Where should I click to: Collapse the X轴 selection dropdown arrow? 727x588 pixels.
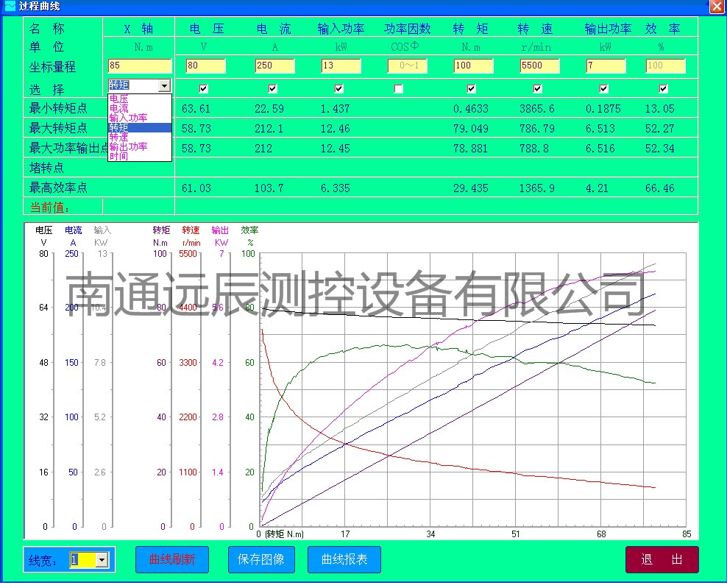coord(164,86)
